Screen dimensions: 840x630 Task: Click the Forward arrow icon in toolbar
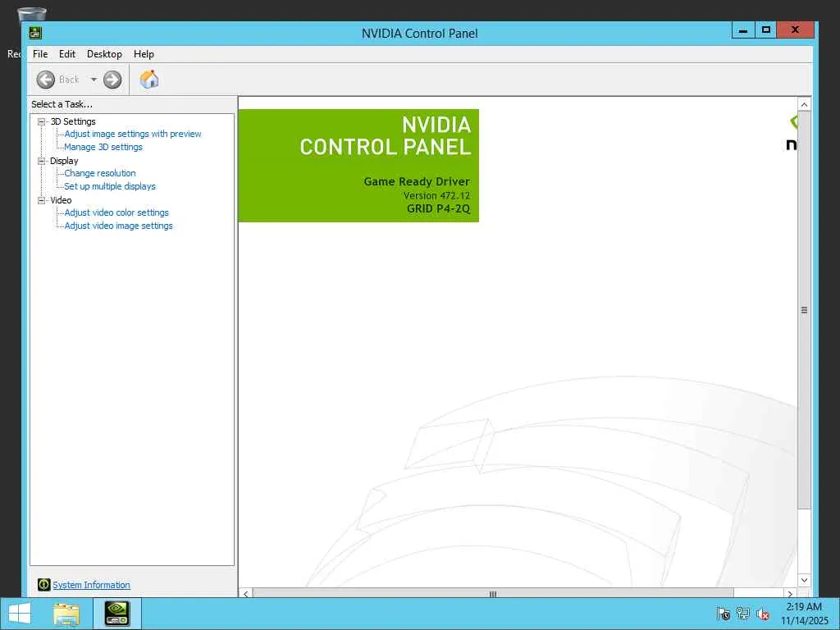[x=112, y=80]
